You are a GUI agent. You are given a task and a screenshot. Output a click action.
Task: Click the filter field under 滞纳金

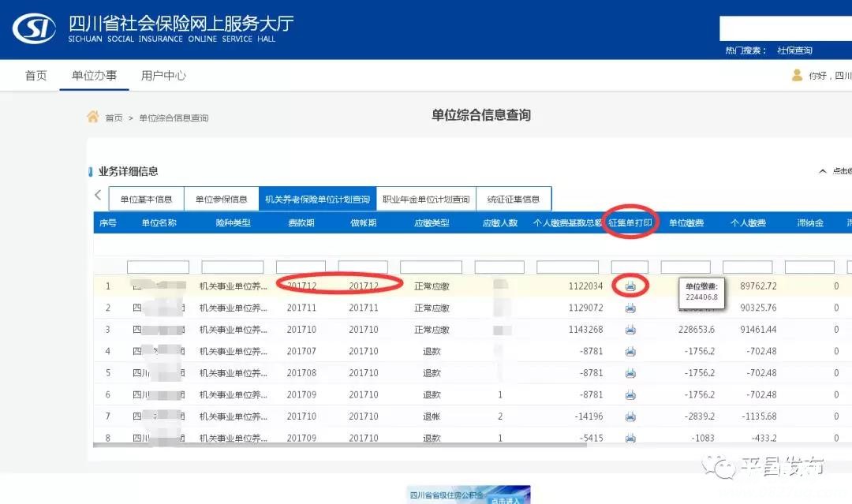click(809, 267)
